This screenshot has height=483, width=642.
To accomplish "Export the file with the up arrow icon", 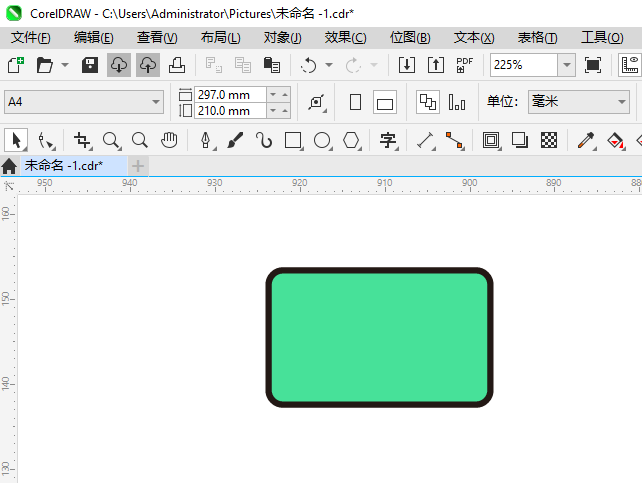I will (x=436, y=65).
